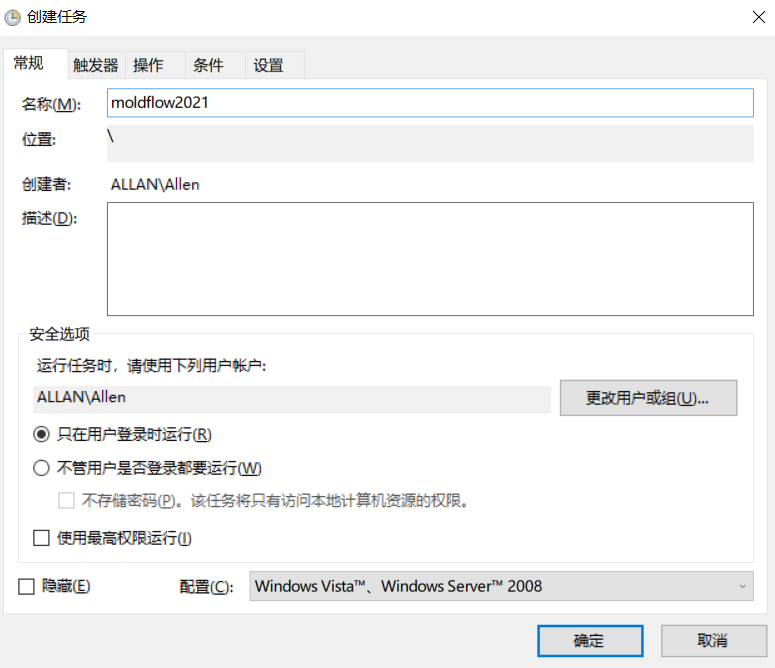Open the 设置 tab

coord(275,65)
